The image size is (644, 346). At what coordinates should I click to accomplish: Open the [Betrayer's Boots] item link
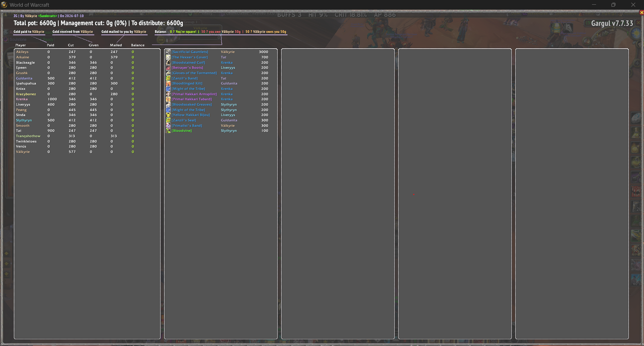[x=187, y=68]
